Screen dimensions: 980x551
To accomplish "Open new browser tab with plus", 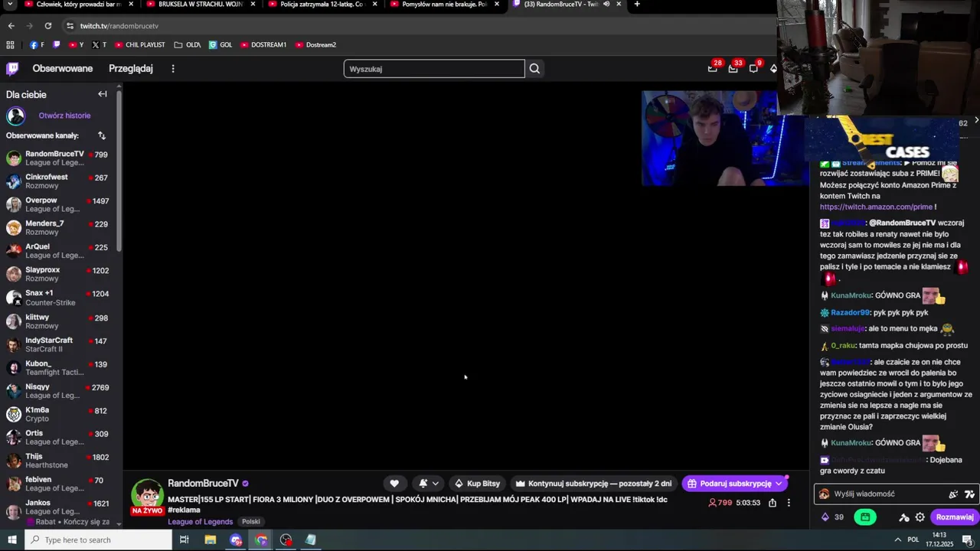I will [637, 5].
